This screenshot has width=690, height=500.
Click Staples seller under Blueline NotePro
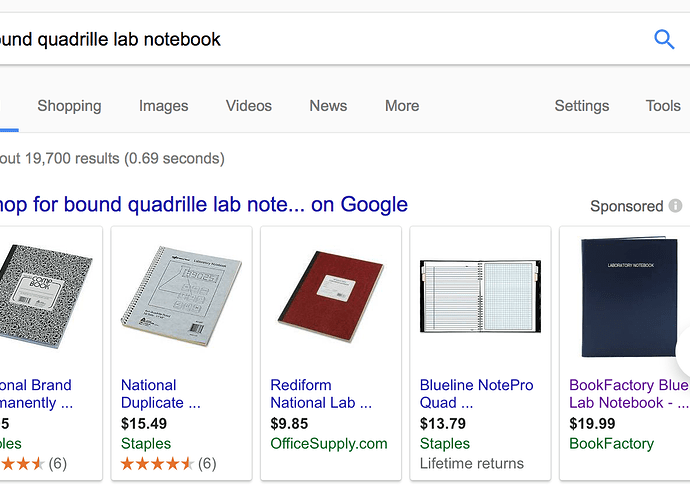click(445, 444)
